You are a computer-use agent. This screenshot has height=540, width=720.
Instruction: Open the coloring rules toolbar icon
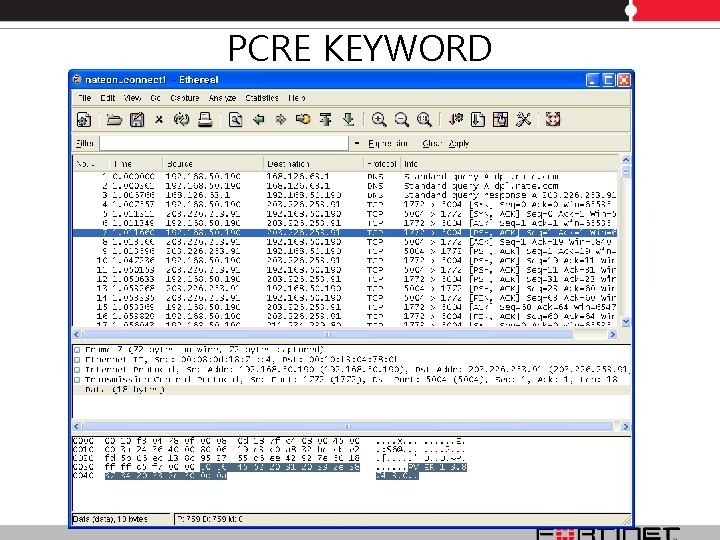pyautogui.click(x=500, y=120)
